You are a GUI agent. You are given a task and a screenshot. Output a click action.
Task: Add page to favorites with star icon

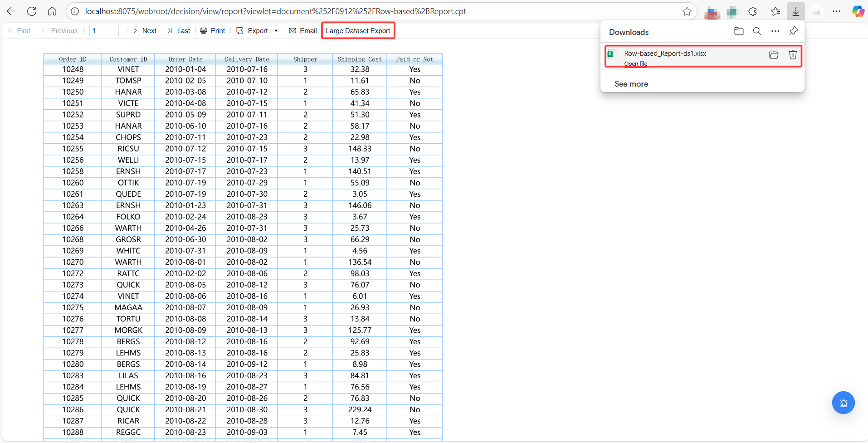[x=687, y=11]
